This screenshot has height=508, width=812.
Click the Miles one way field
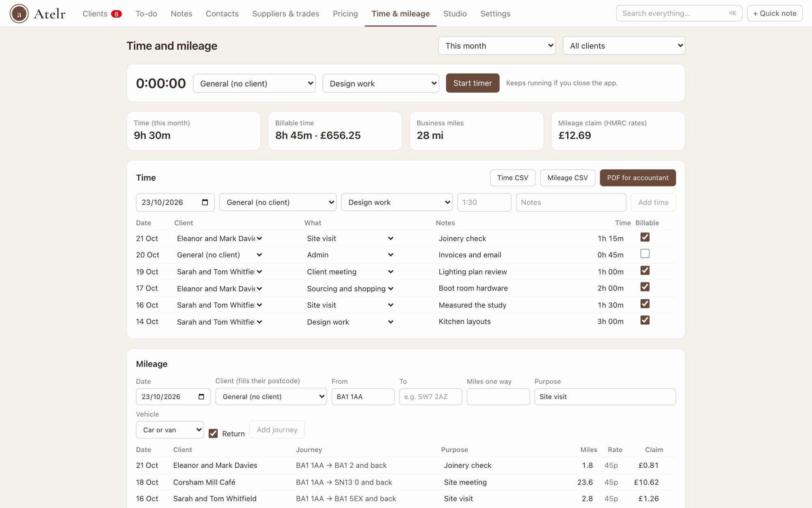coord(498,397)
